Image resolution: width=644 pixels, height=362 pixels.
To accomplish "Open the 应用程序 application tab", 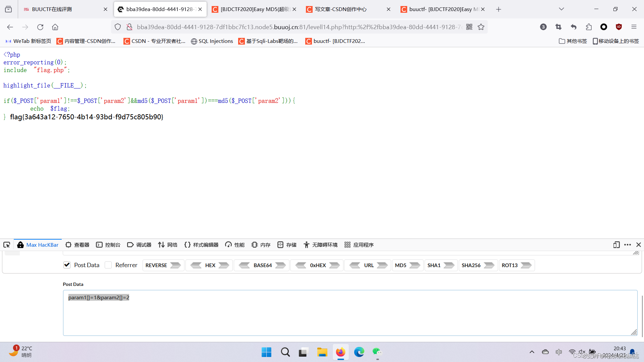I will click(x=359, y=245).
